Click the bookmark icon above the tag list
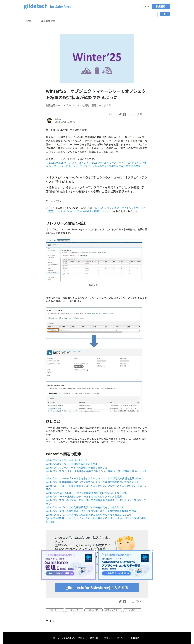Image resolution: width=194 pixels, height=644 pixels. (133, 601)
